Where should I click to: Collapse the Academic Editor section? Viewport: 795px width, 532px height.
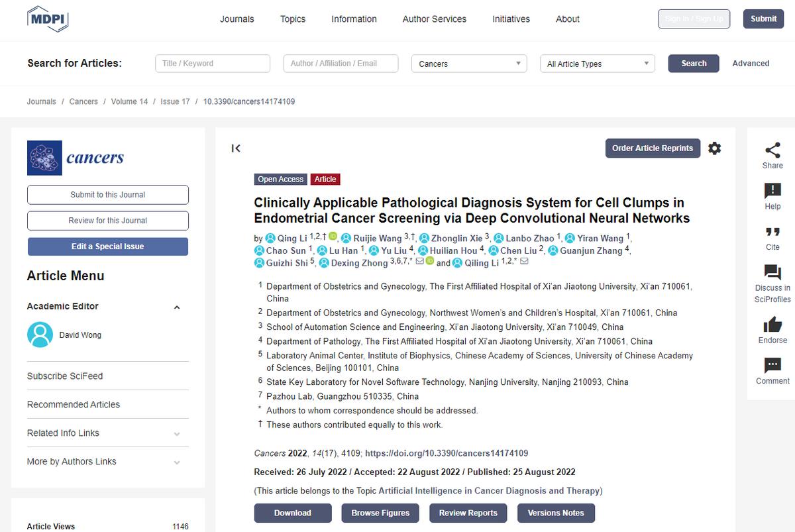click(177, 307)
